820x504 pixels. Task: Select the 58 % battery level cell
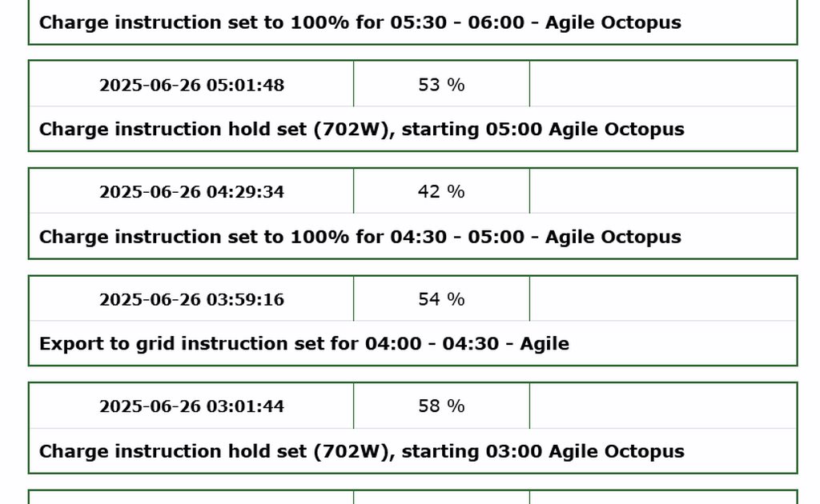pyautogui.click(x=441, y=406)
